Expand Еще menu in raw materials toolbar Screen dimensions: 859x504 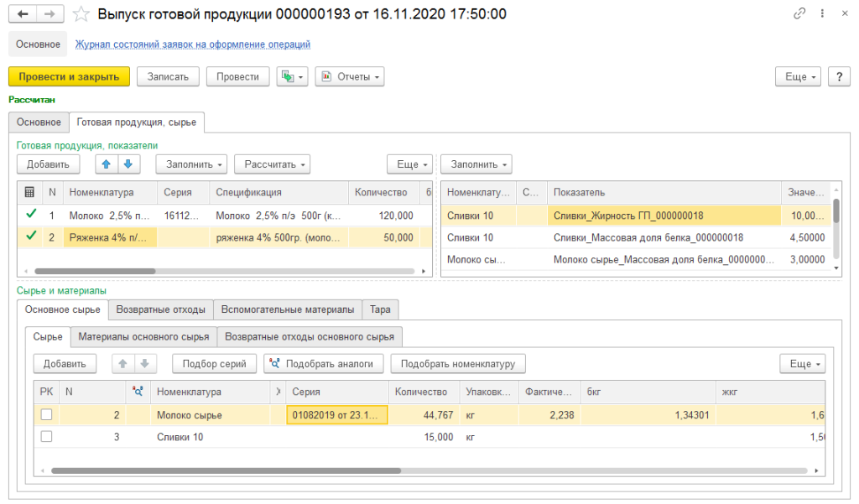tap(803, 363)
